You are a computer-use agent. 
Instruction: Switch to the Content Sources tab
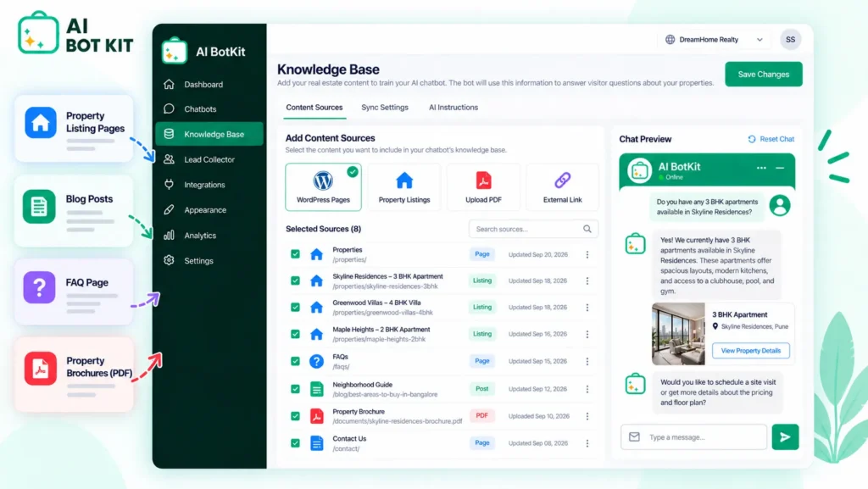(314, 108)
